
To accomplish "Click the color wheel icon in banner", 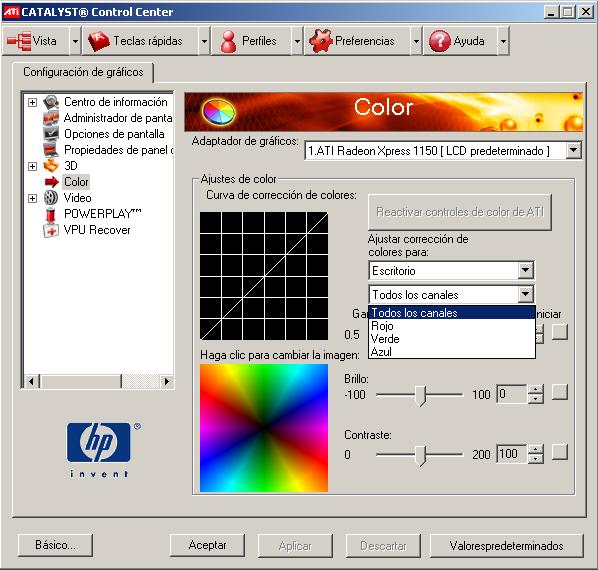I will click(219, 112).
